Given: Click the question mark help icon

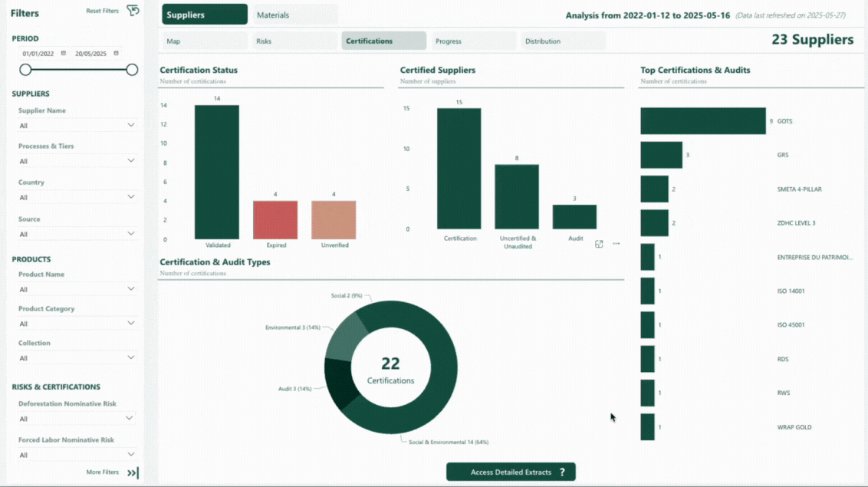Looking at the screenshot, I should tap(562, 472).
